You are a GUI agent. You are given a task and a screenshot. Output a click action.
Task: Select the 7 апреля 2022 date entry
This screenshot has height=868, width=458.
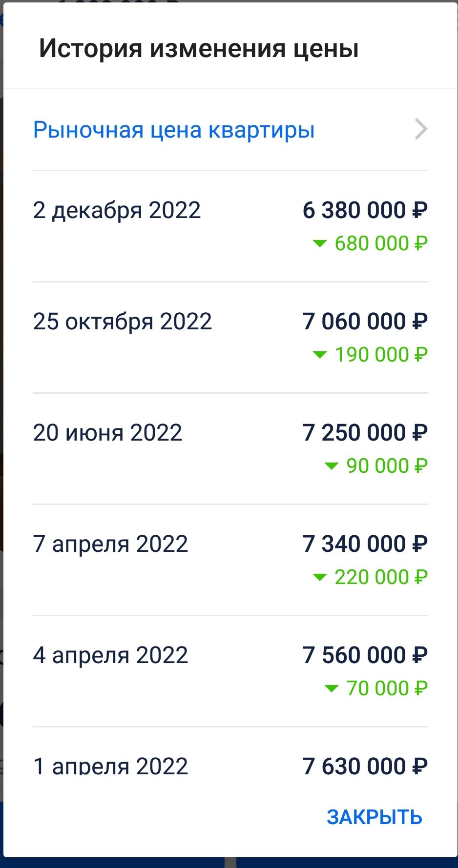tap(110, 545)
